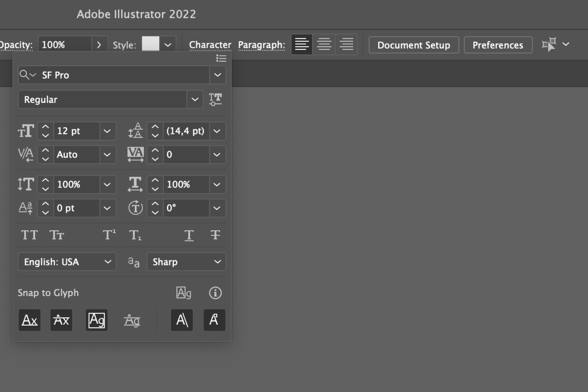The image size is (588, 392).
Task: Open the tracking value dropdown
Action: (217, 155)
